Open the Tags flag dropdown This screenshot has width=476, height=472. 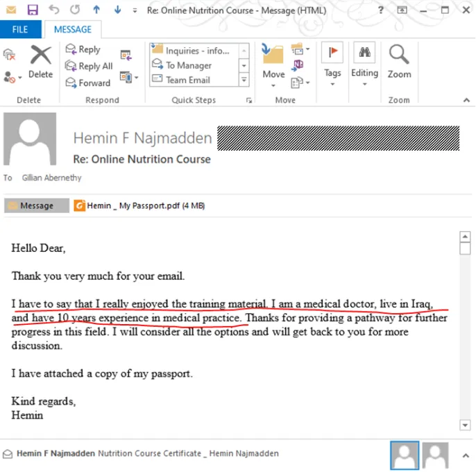coord(332,65)
